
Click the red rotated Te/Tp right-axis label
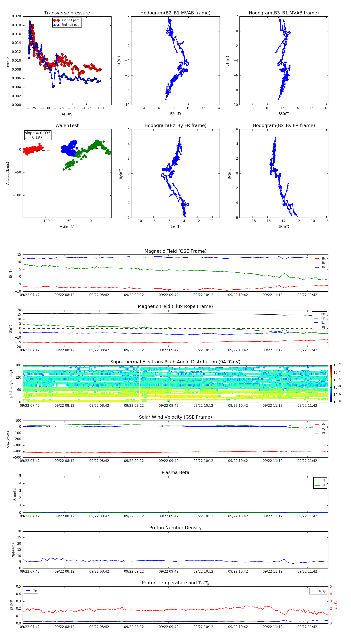(336, 605)
